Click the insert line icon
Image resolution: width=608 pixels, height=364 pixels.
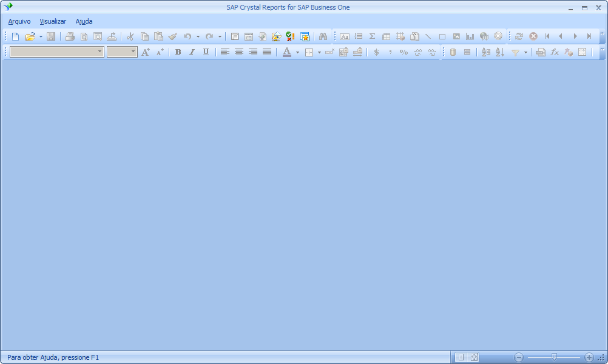(428, 36)
